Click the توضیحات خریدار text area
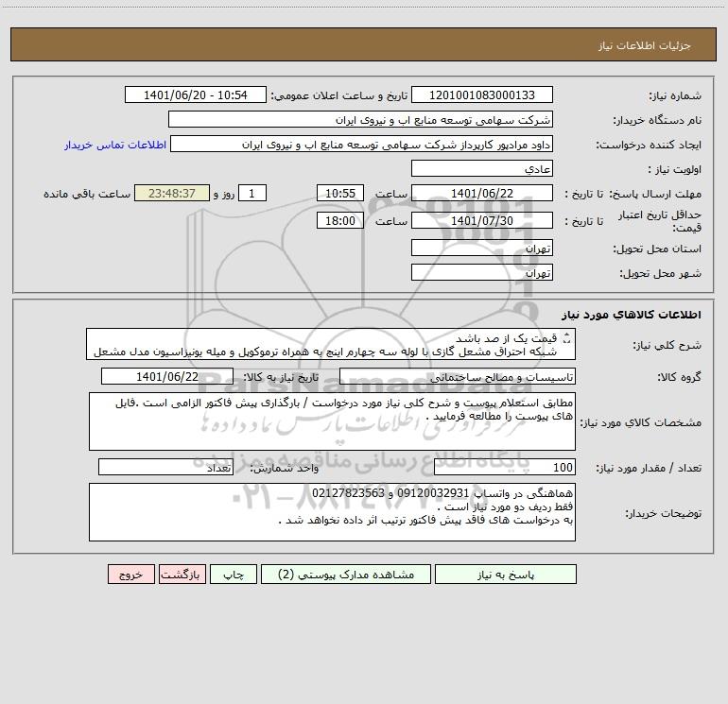Image resolution: width=728 pixels, height=704 pixels. (x=332, y=512)
